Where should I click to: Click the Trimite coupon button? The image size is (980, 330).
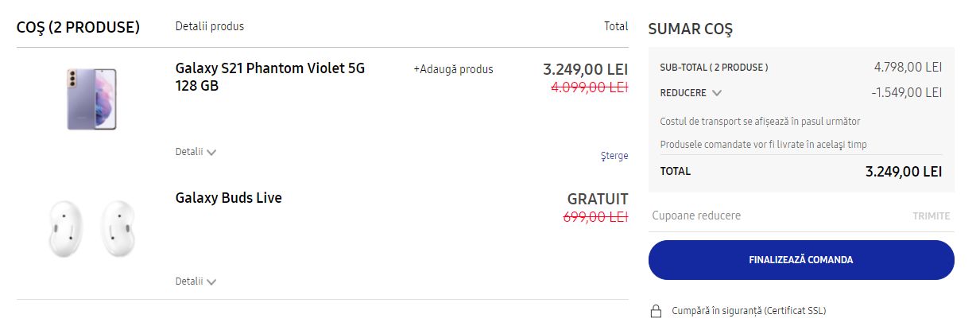coord(931,216)
